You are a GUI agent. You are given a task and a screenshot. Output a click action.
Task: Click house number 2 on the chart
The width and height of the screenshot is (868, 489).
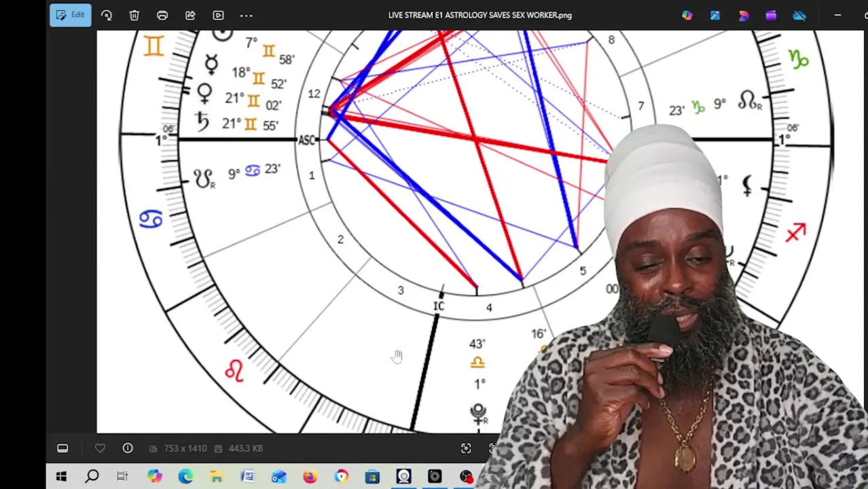pyautogui.click(x=340, y=239)
